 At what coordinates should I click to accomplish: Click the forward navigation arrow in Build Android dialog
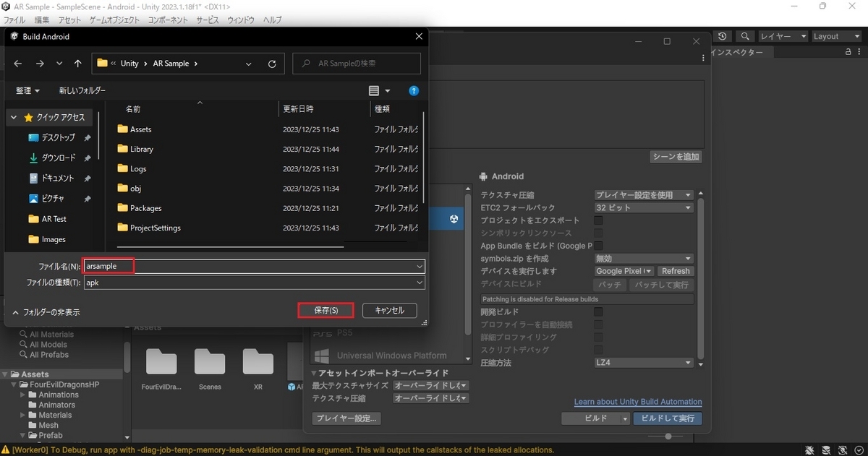point(40,64)
